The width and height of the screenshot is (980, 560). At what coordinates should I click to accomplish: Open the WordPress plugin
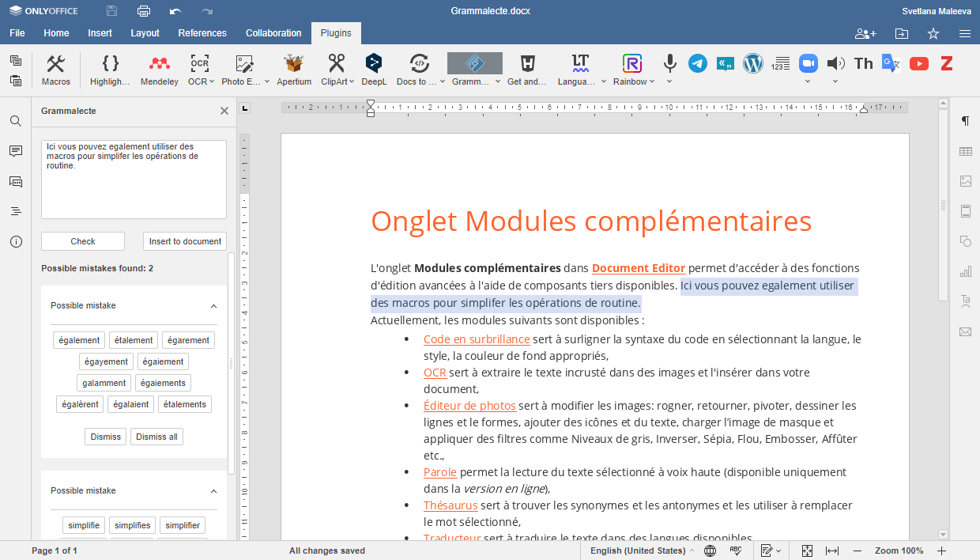753,63
